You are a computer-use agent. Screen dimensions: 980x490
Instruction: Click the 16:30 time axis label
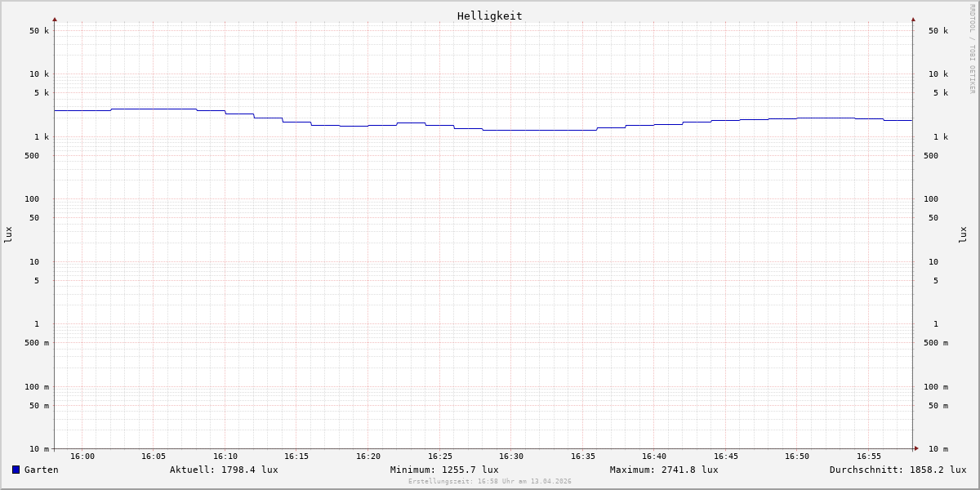point(511,457)
